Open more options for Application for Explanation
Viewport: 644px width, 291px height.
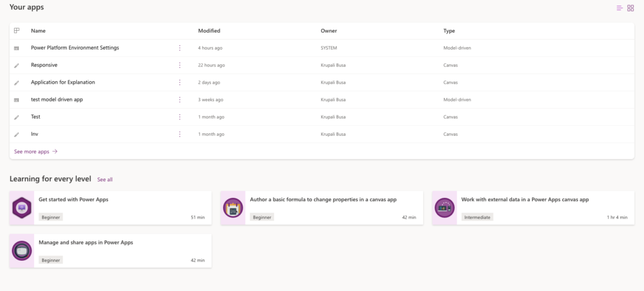[x=179, y=82]
